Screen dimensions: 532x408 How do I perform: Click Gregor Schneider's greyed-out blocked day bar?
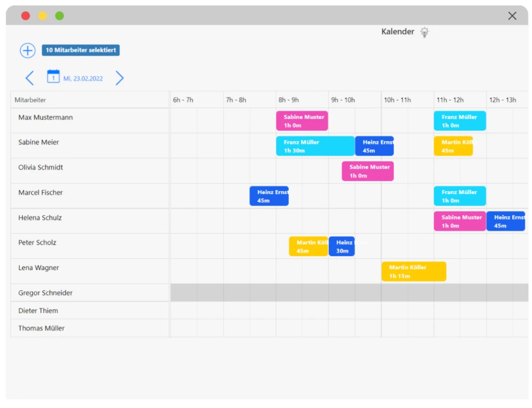(350, 293)
